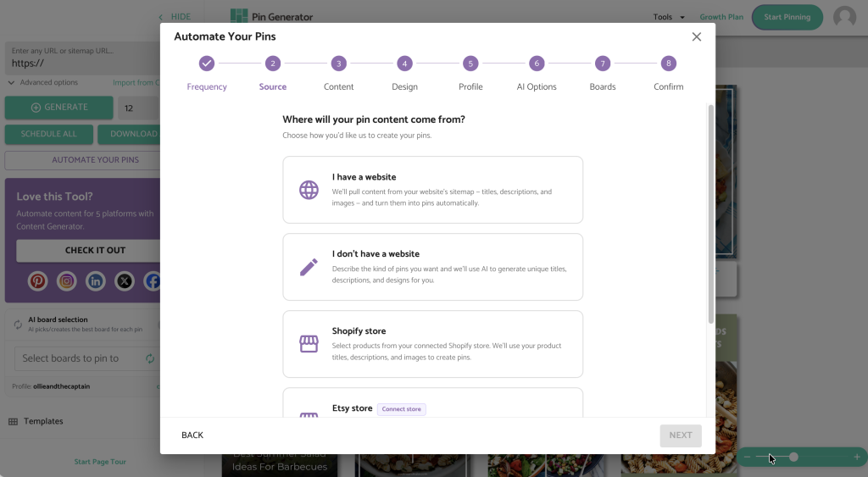Screen dimensions: 868x477
Task: Click the Facebook icon in promo panel
Action: tap(153, 281)
